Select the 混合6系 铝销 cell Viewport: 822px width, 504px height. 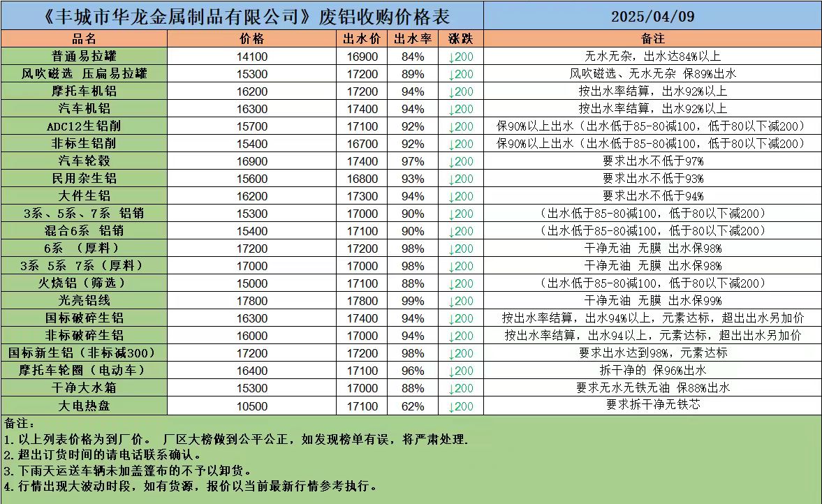click(x=85, y=230)
